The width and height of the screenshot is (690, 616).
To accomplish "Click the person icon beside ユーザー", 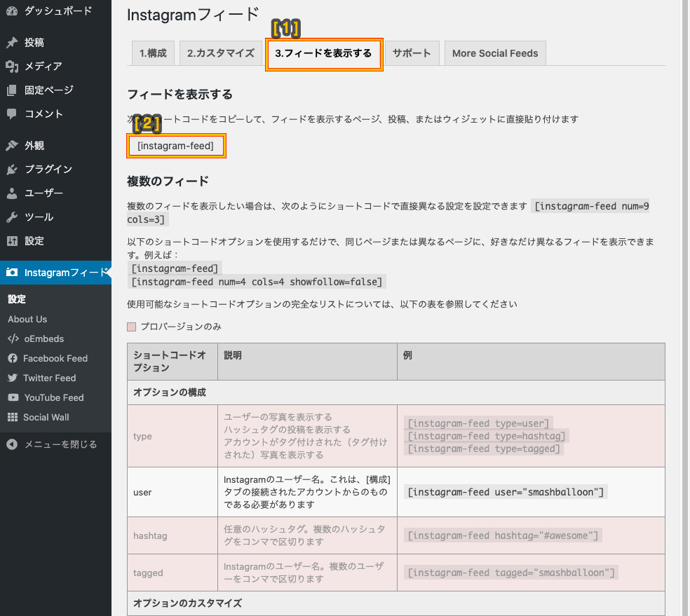I will click(x=12, y=193).
